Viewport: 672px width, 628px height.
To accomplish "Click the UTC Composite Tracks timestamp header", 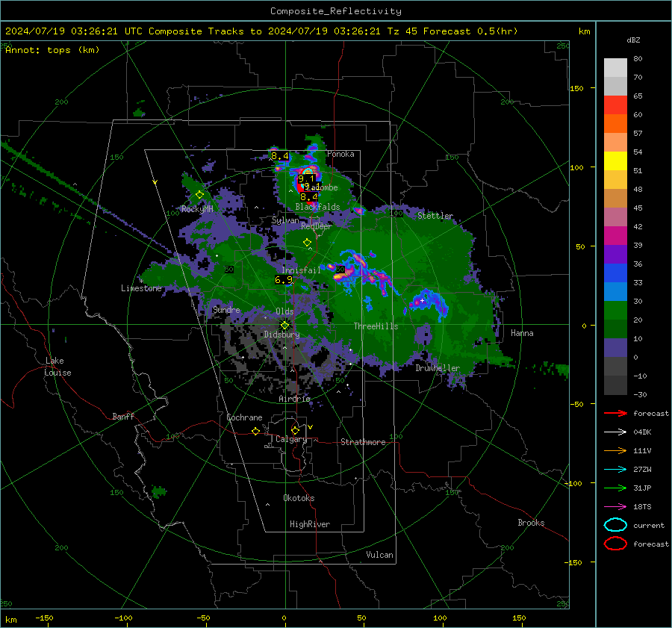I will tap(261, 31).
